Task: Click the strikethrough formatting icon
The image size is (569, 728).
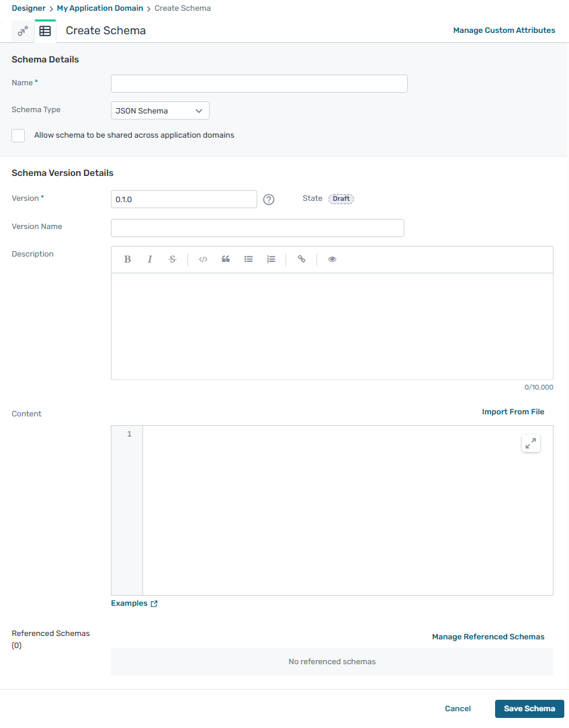Action: pyautogui.click(x=173, y=259)
